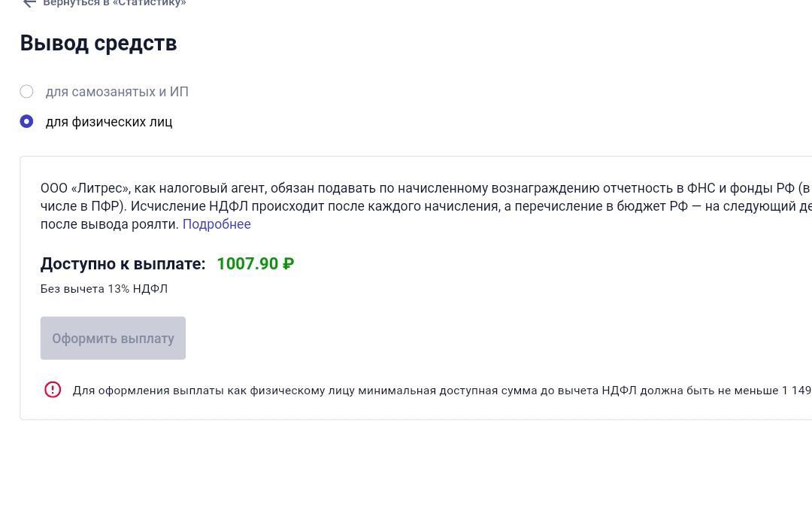Click the back arrow icon
Image resolution: width=812 pixels, height=532 pixels.
[29, 3]
